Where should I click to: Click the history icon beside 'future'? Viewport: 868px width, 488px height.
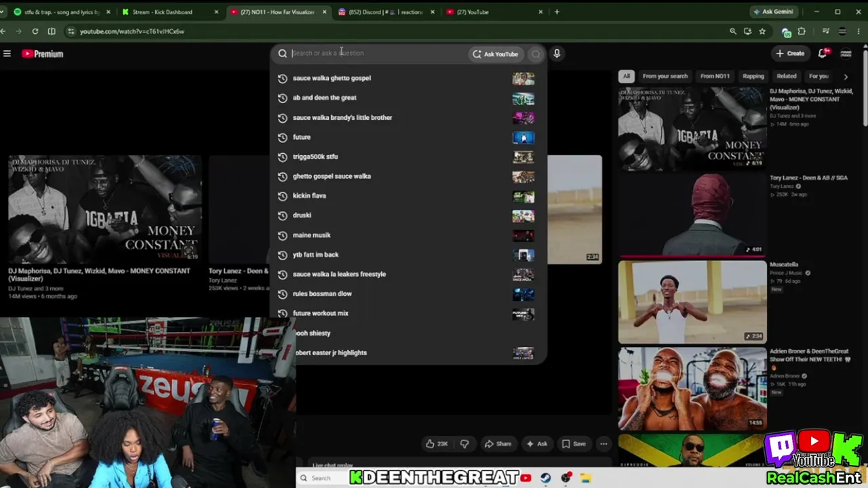tap(283, 138)
